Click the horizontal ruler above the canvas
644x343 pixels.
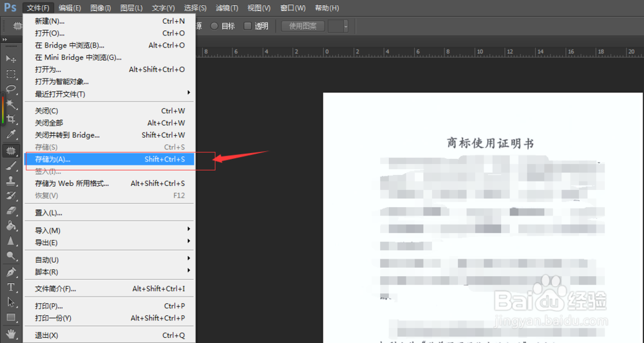(420, 51)
